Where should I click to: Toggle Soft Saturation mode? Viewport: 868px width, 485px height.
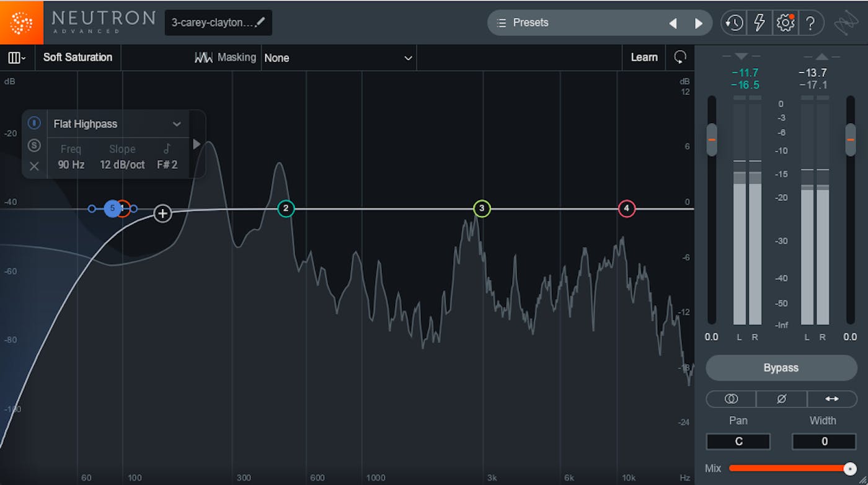(77, 57)
